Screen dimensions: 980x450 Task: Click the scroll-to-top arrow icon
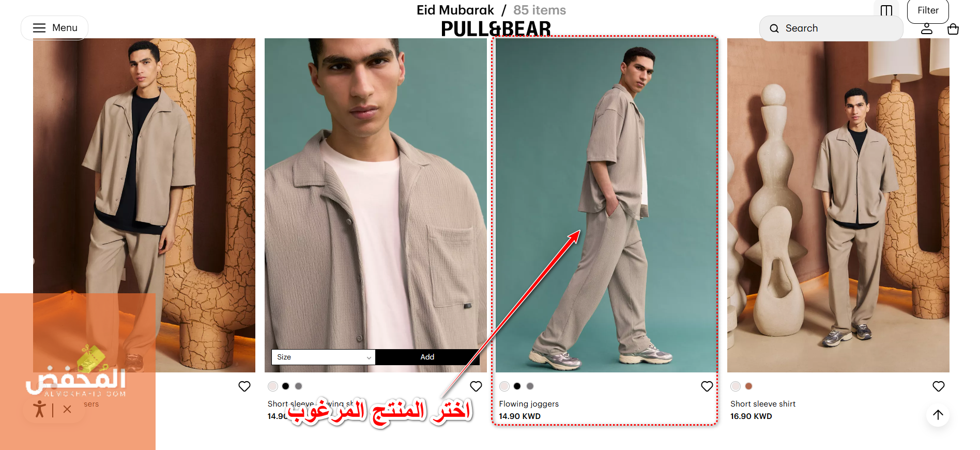[x=938, y=415]
